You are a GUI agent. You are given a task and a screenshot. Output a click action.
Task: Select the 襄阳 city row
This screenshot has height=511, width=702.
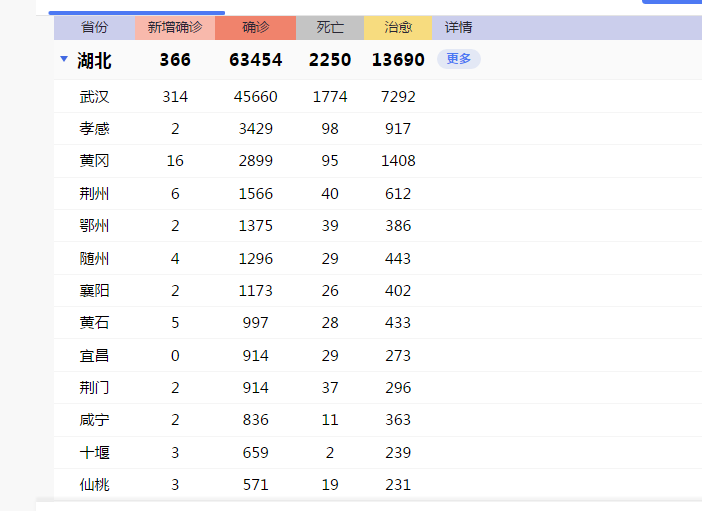94,291
